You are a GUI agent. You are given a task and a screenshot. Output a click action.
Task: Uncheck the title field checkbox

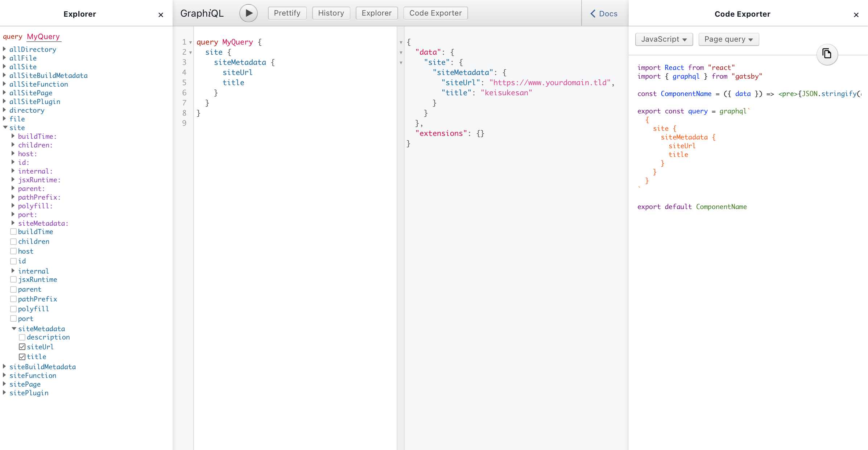tap(22, 357)
